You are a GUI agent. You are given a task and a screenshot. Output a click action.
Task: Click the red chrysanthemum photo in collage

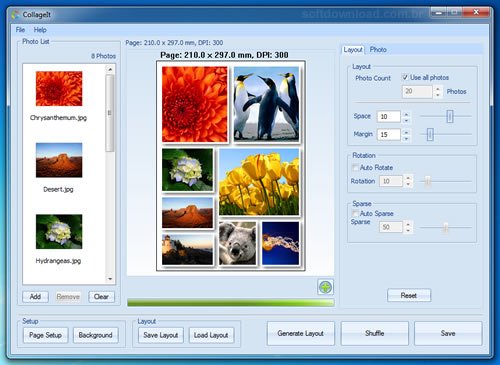coord(195,104)
